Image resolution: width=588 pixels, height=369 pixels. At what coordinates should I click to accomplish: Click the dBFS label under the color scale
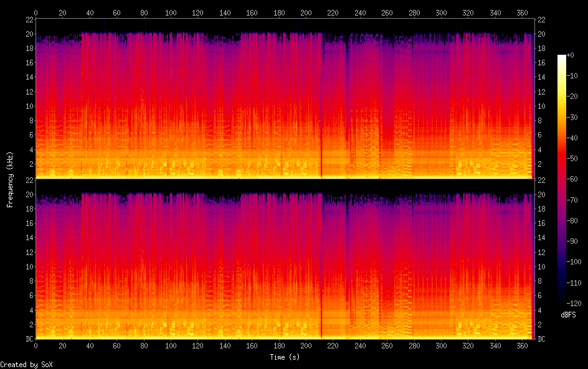point(568,315)
